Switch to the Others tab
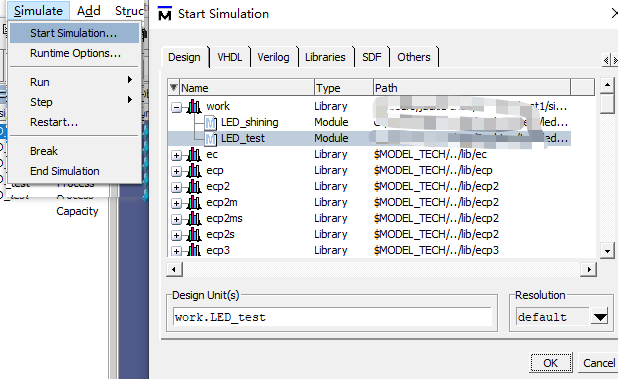 (414, 58)
